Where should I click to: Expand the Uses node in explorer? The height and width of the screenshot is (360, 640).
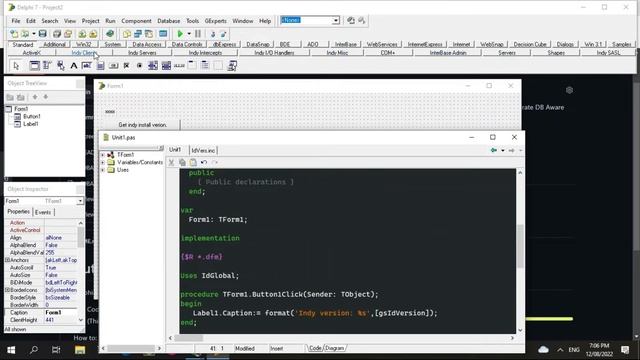coord(103,170)
